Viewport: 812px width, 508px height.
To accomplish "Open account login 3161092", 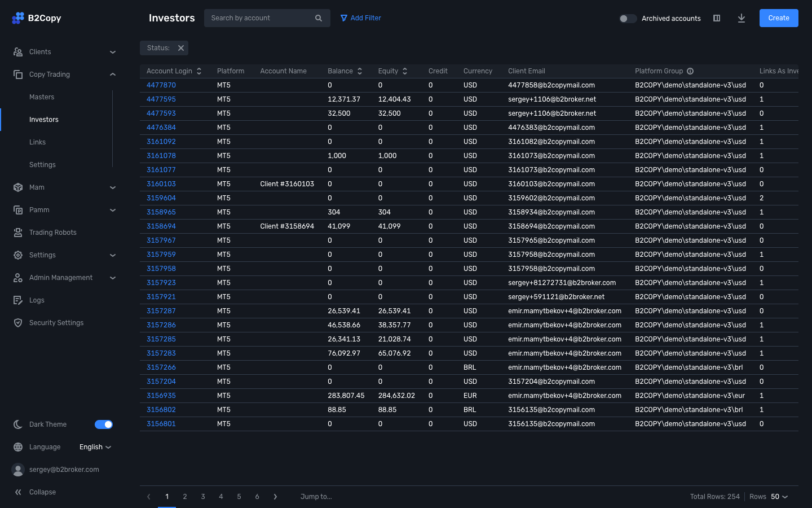I will point(161,142).
